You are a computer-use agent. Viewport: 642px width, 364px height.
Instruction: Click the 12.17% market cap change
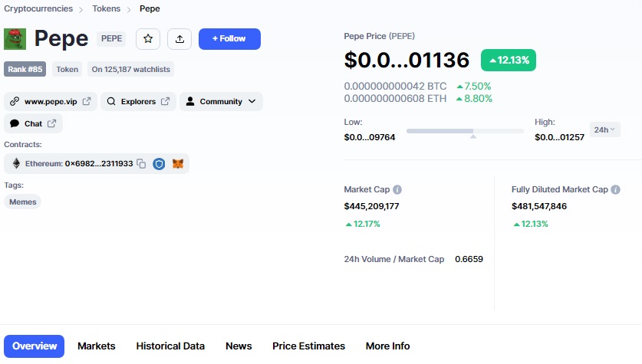click(x=363, y=224)
